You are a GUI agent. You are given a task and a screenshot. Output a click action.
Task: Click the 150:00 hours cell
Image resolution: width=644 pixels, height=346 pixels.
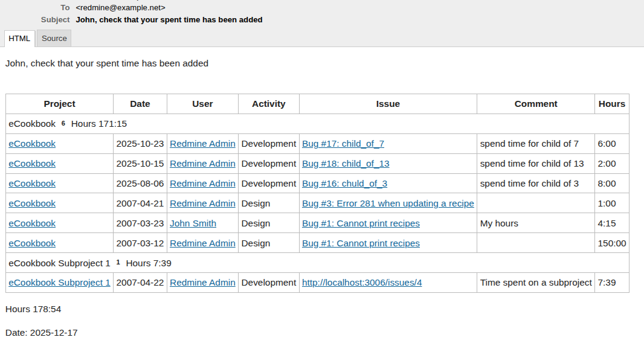pos(611,243)
